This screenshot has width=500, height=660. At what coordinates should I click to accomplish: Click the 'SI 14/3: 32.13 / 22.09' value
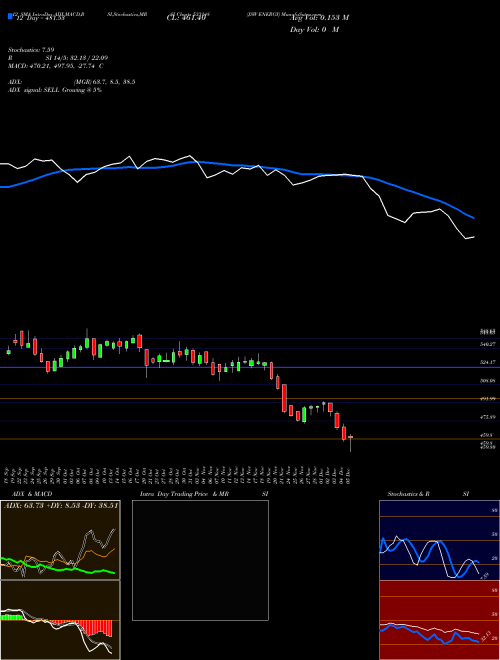pyautogui.click(x=77, y=58)
